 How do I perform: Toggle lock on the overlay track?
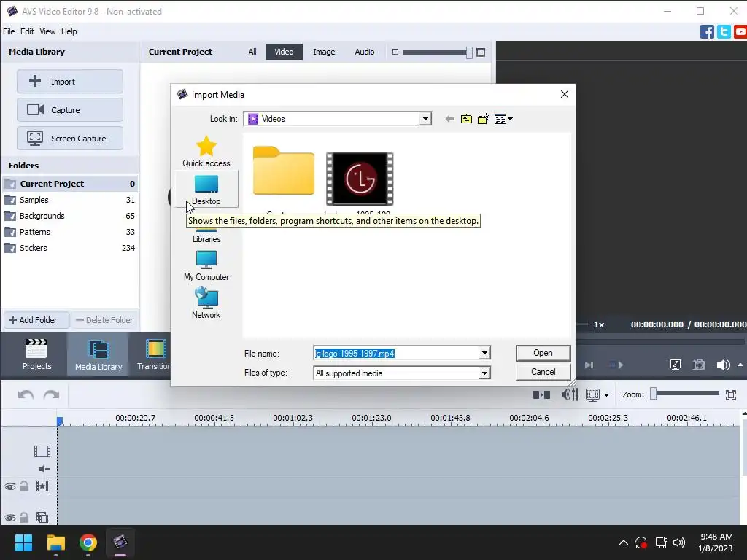pos(24,517)
